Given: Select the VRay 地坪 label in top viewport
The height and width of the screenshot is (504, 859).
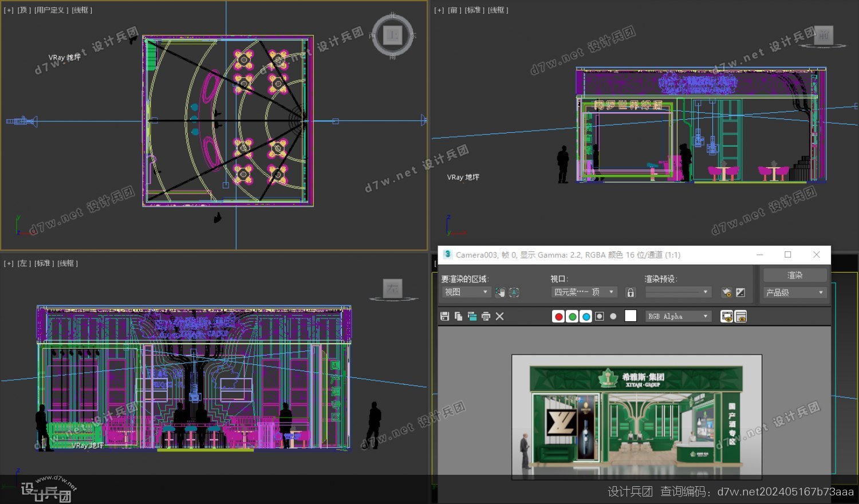Looking at the screenshot, I should pos(64,57).
